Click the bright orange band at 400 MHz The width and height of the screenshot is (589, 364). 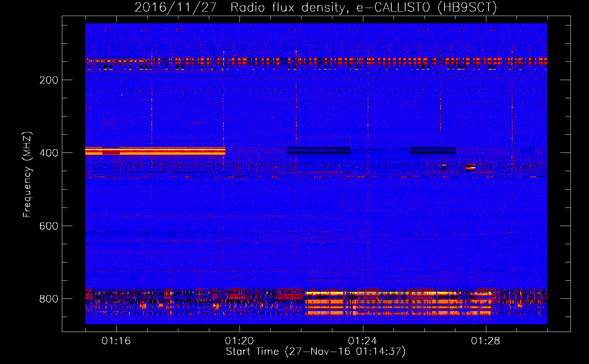[155, 151]
